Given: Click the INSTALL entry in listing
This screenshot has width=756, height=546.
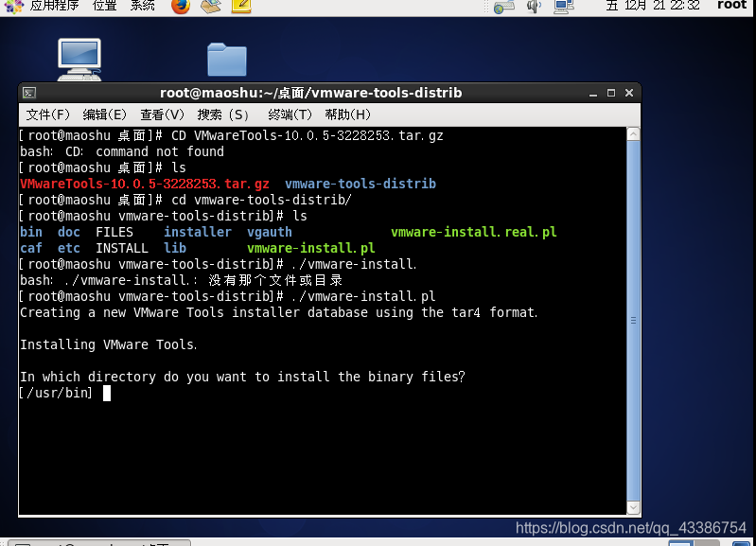Looking at the screenshot, I should 122,248.
